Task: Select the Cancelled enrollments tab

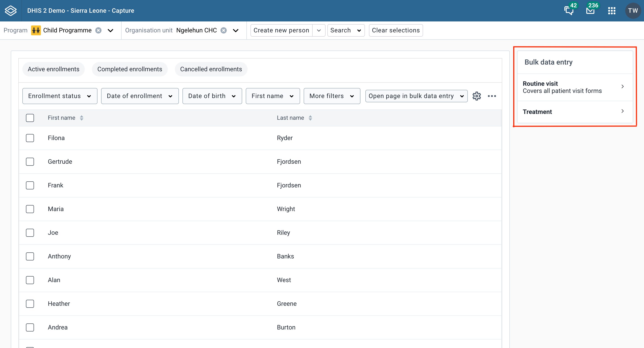Action: click(211, 69)
